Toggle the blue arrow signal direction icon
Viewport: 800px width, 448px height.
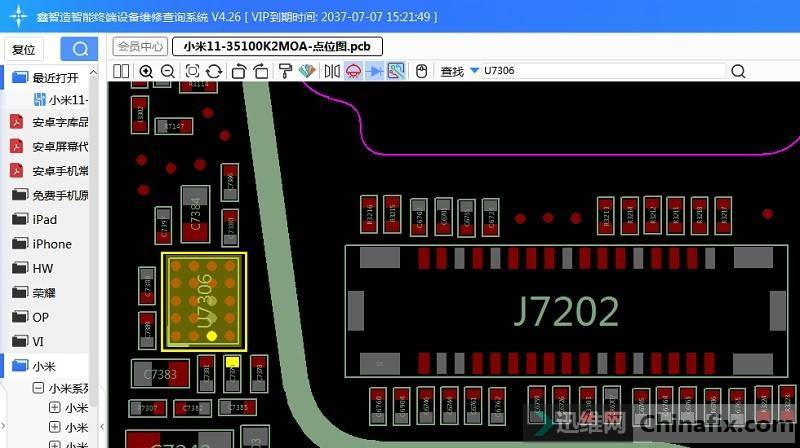tap(375, 71)
